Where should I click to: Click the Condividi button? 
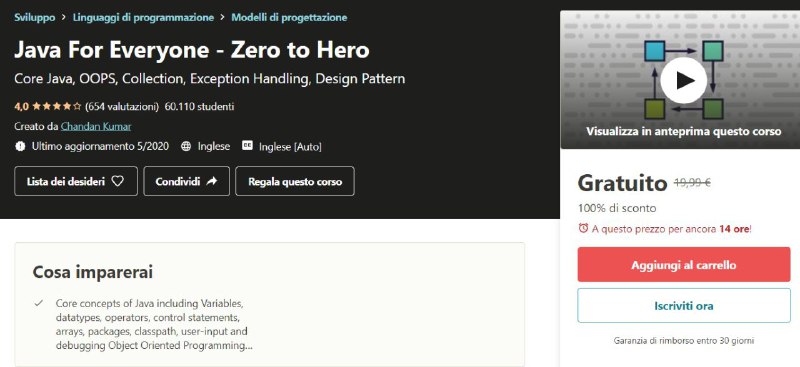click(187, 181)
